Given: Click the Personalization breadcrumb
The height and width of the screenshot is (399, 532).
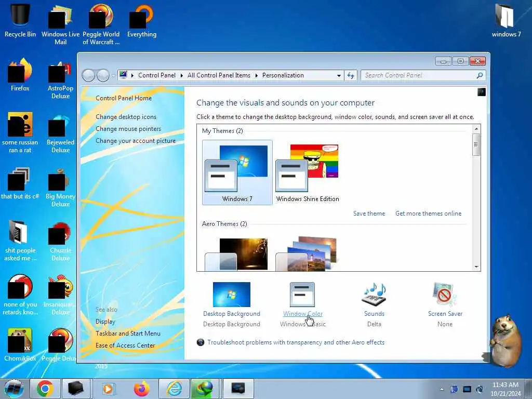Looking at the screenshot, I should point(283,75).
